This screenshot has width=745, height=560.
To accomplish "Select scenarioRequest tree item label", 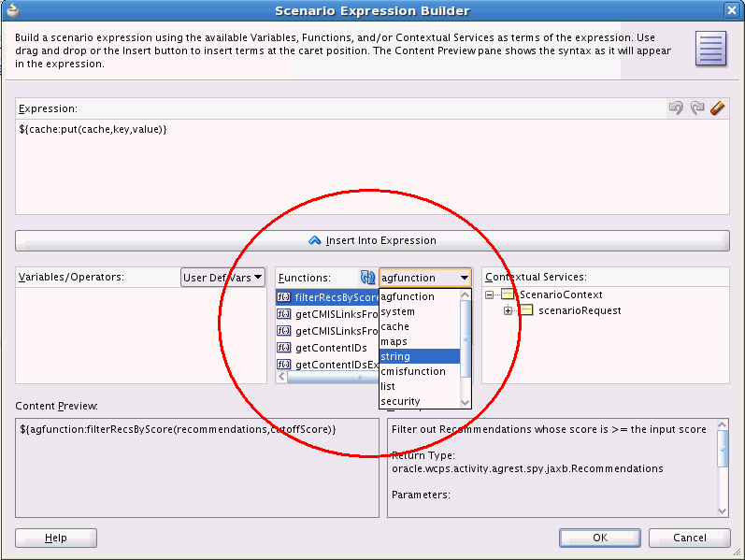I will point(580,310).
